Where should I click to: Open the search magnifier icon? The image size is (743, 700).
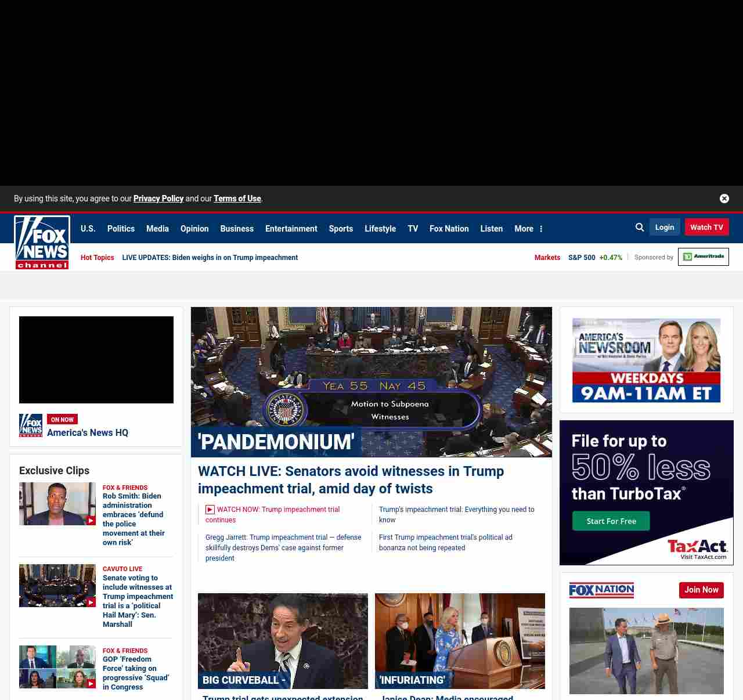(640, 228)
